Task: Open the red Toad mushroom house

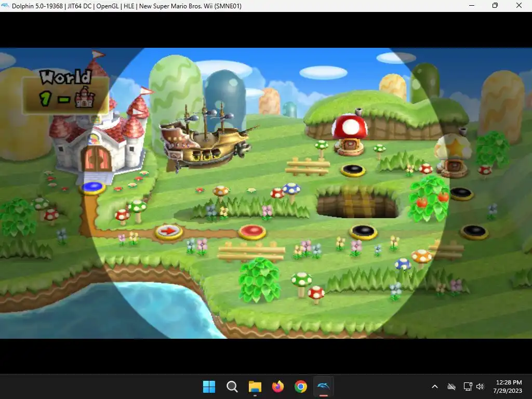Action: pos(350,134)
